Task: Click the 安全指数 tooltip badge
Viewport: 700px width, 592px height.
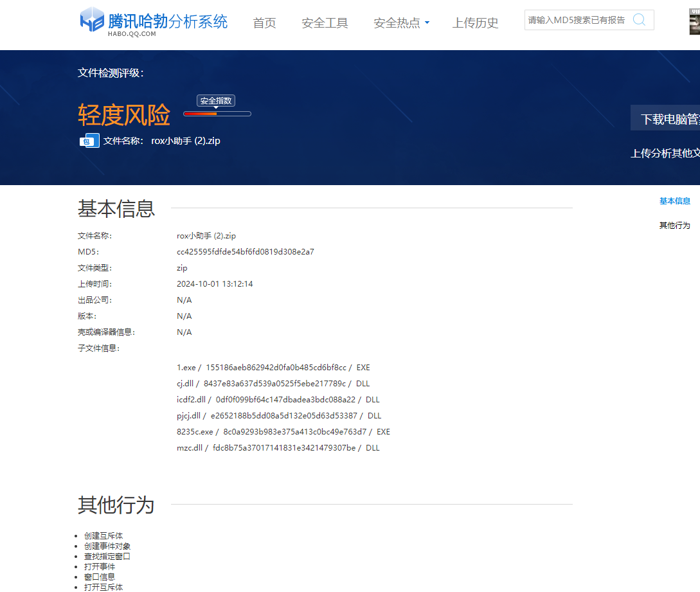Action: (x=216, y=101)
